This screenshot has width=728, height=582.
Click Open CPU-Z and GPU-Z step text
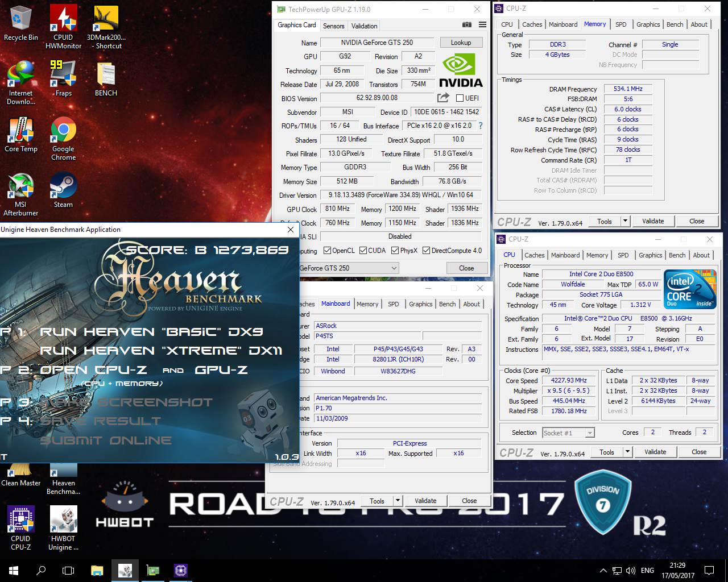(x=144, y=369)
